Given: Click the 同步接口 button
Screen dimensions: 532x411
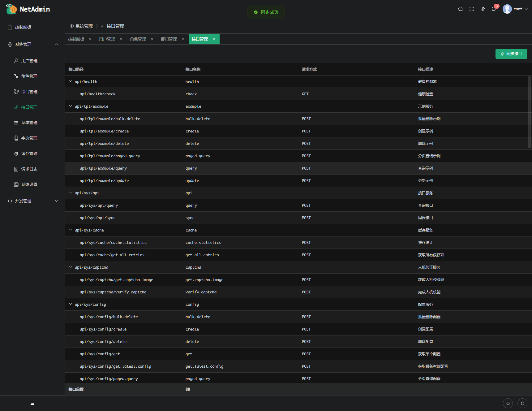Looking at the screenshot, I should pos(511,54).
